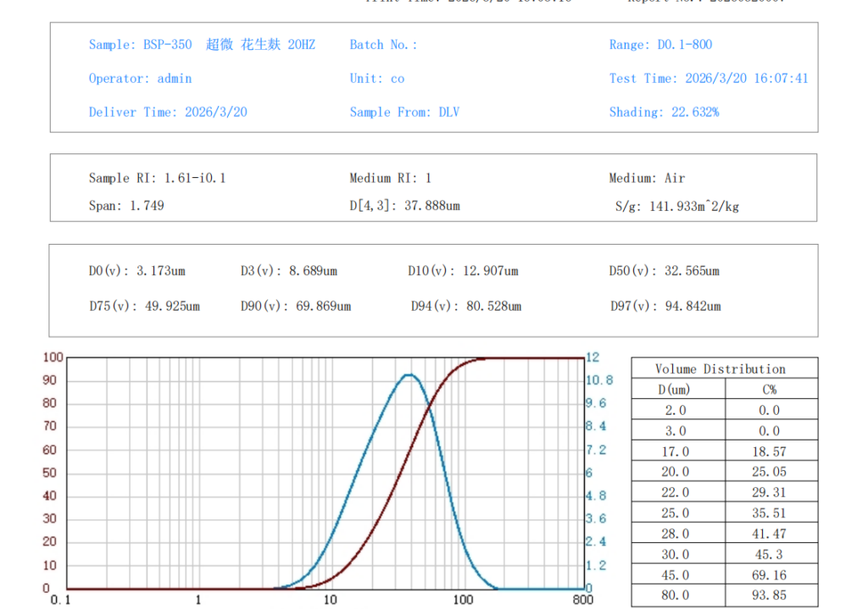The height and width of the screenshot is (609, 868).
Task: Select the Range: D0.1-800 text
Action: point(660,45)
